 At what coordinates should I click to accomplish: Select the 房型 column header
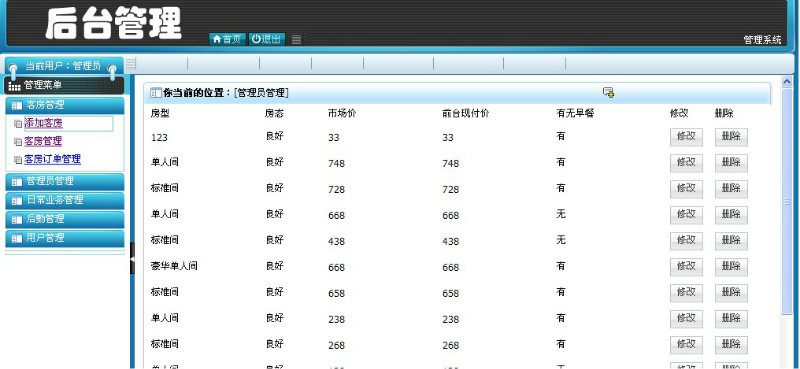click(x=159, y=114)
